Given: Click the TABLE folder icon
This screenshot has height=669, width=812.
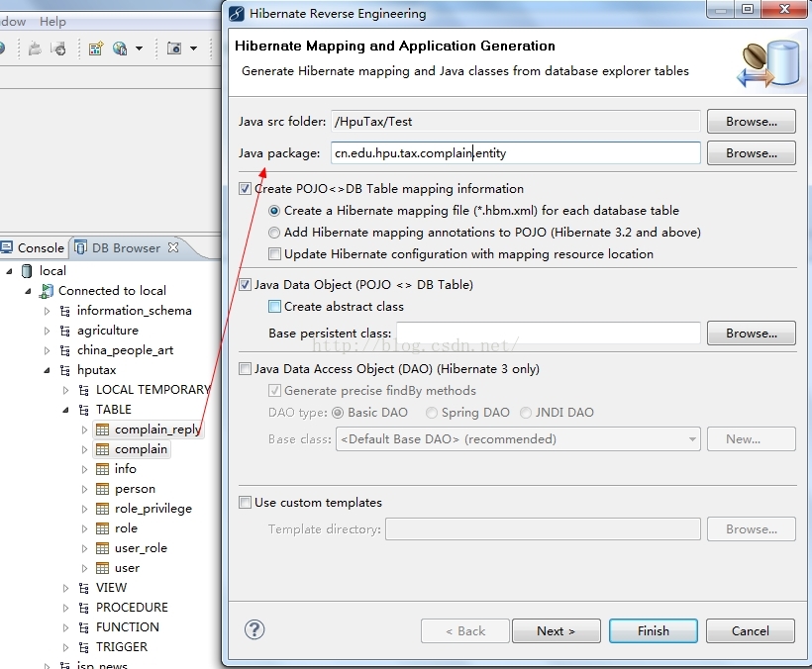Looking at the screenshot, I should point(83,410).
